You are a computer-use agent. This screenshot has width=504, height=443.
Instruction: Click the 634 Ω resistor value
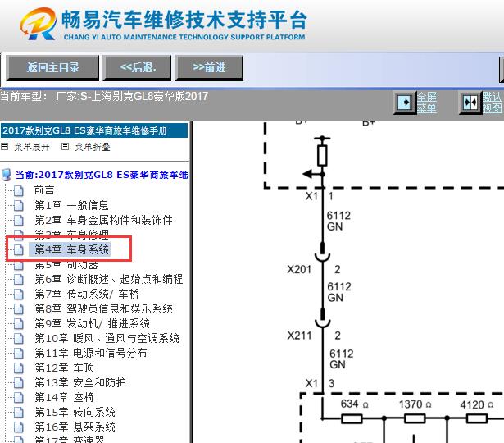355,404
